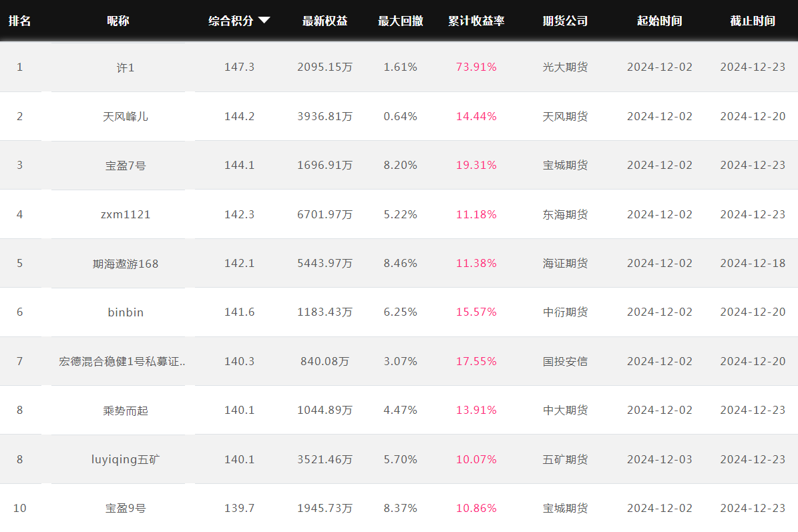Viewport: 798px width, 532px height.
Task: Click the 综合积分 column header text
Action: tap(231, 21)
